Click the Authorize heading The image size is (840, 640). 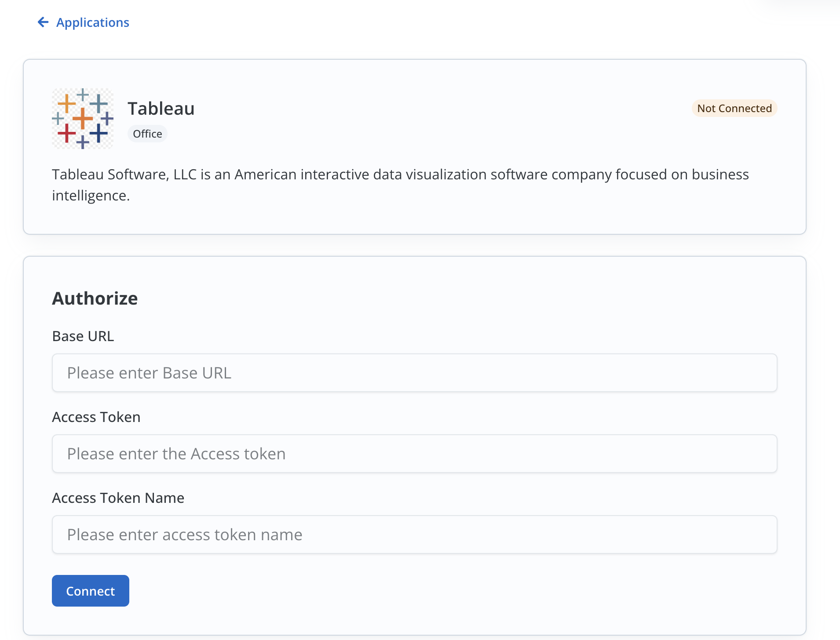[x=95, y=298]
